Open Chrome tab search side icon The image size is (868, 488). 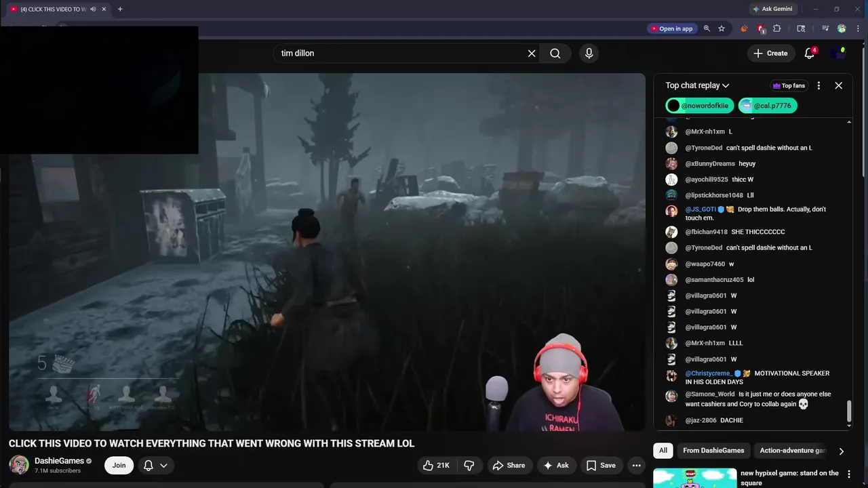point(801,28)
